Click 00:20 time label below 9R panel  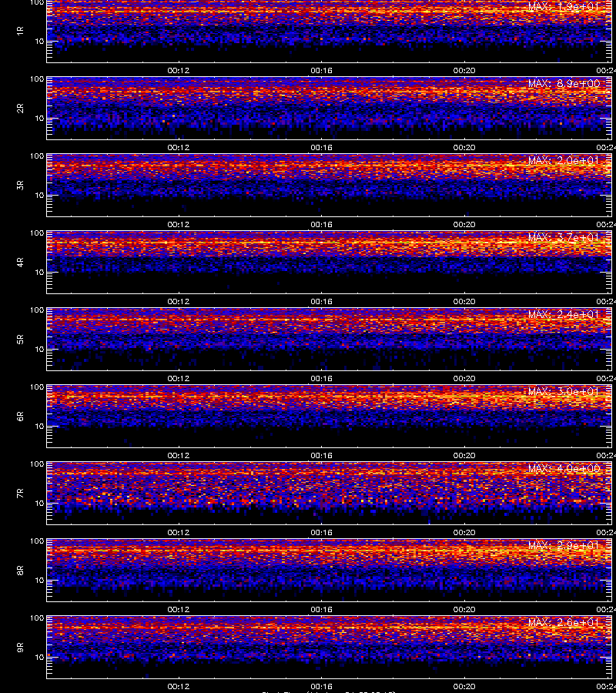tap(464, 686)
